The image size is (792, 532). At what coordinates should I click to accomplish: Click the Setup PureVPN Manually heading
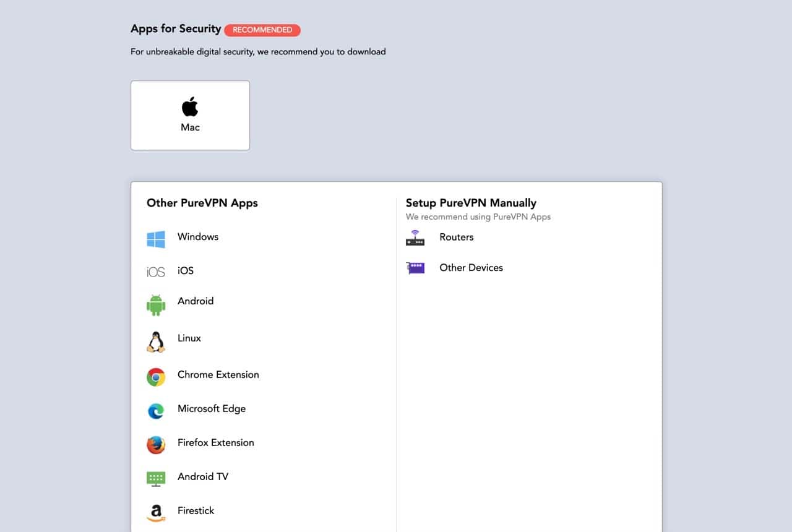point(471,203)
